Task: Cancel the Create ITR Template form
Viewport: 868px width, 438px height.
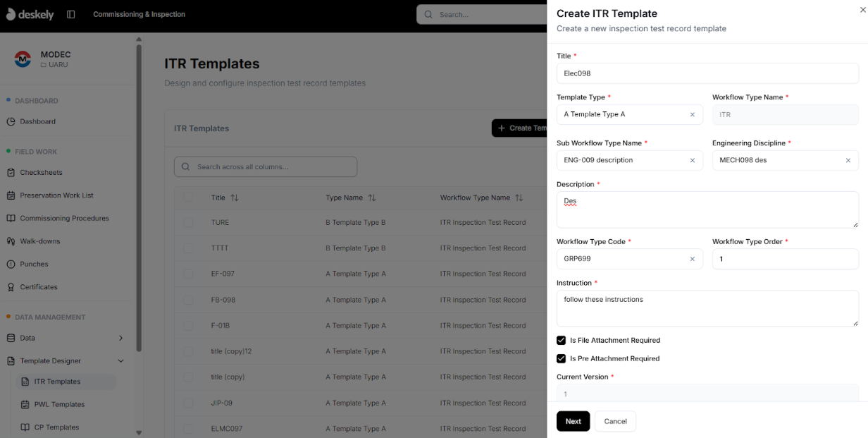Action: [x=614, y=421]
